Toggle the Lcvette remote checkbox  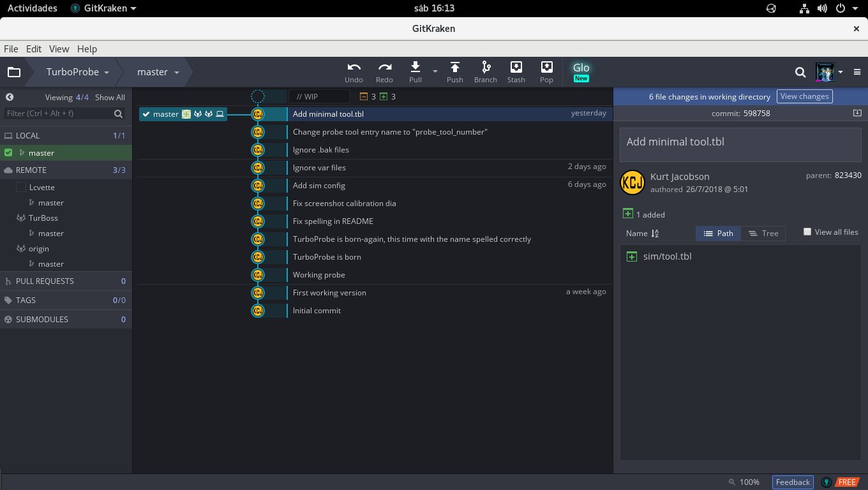tap(21, 187)
